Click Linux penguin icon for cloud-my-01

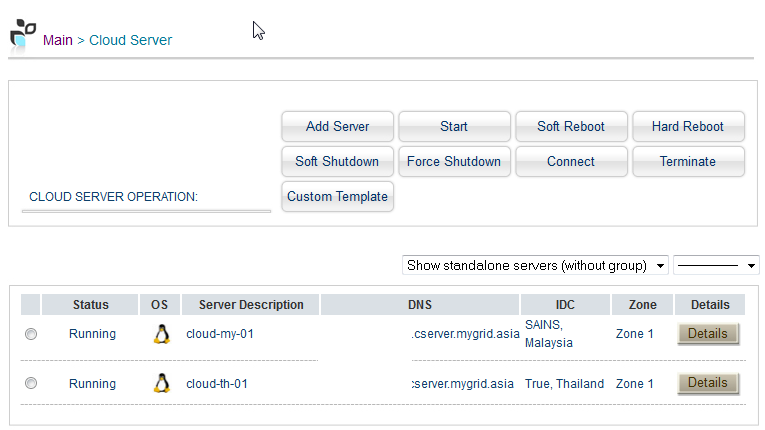point(161,334)
